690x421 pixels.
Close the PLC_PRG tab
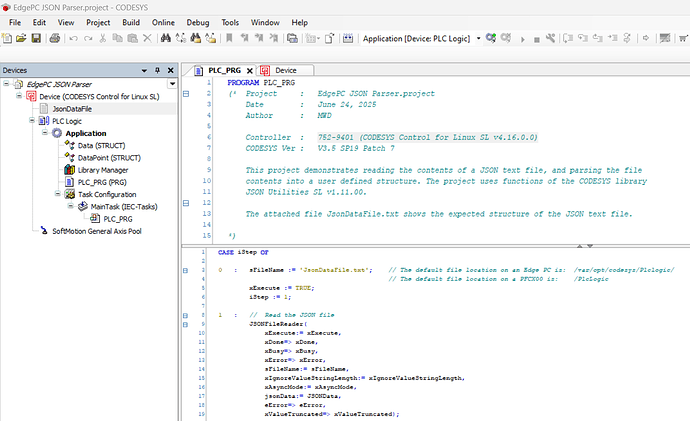click(250, 70)
